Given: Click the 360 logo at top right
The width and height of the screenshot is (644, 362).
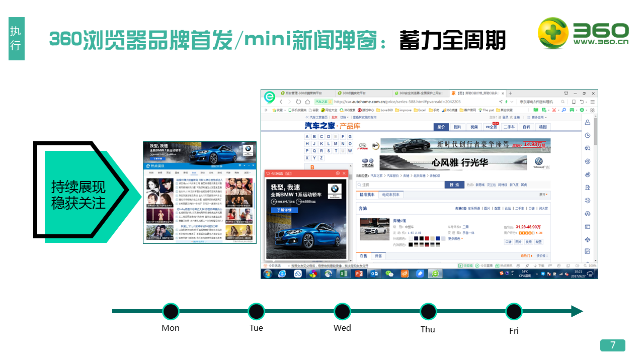Looking at the screenshot, I should [x=583, y=33].
